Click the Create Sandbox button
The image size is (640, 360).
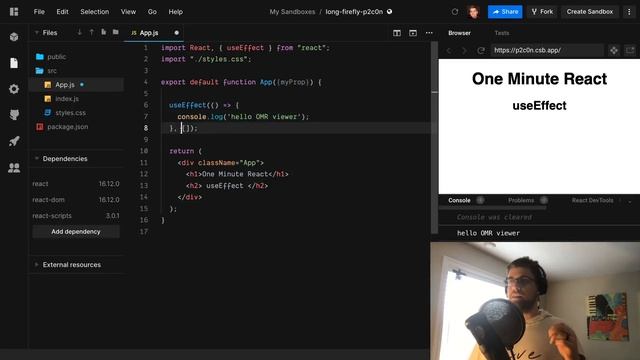[590, 12]
